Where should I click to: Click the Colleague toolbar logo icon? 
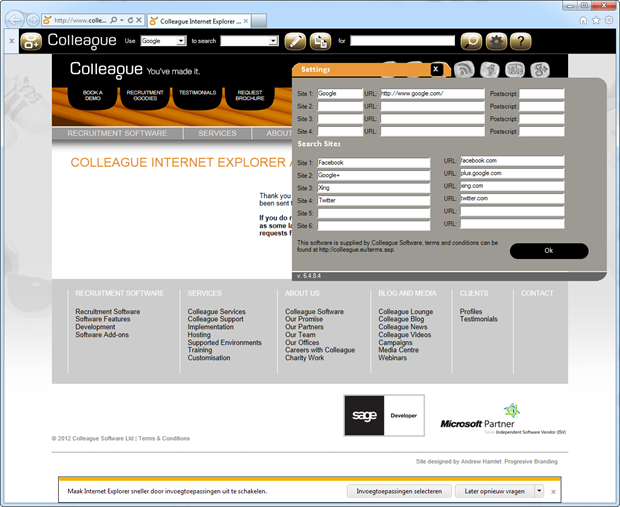31,41
